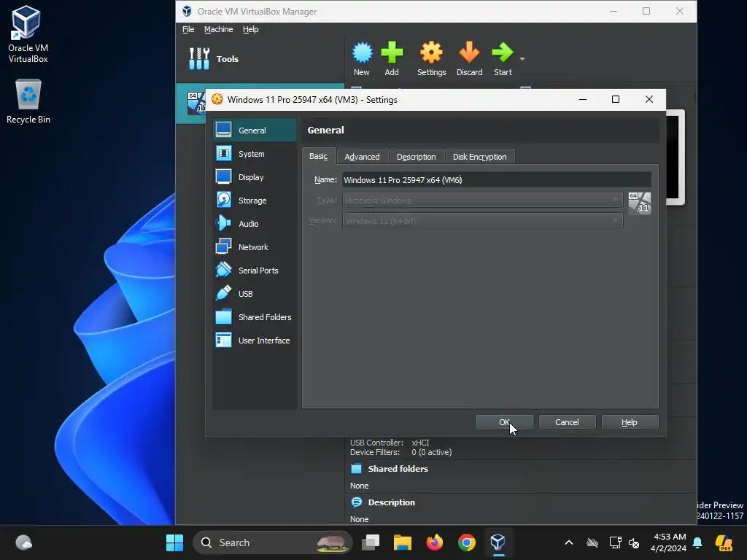Switch to the Basic tab

318,156
